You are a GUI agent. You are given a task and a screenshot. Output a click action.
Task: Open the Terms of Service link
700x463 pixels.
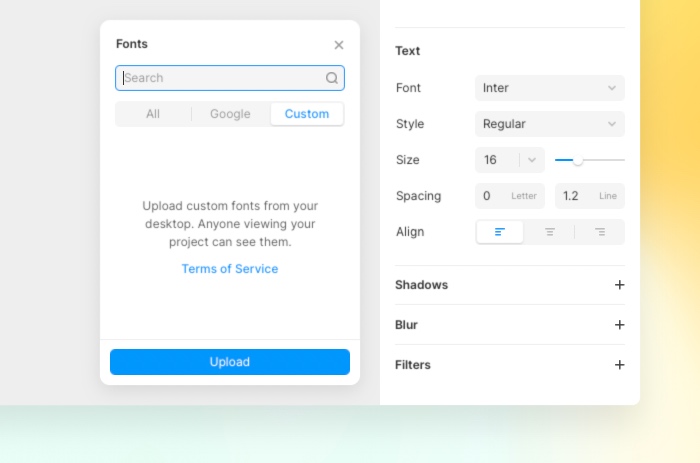click(x=230, y=269)
